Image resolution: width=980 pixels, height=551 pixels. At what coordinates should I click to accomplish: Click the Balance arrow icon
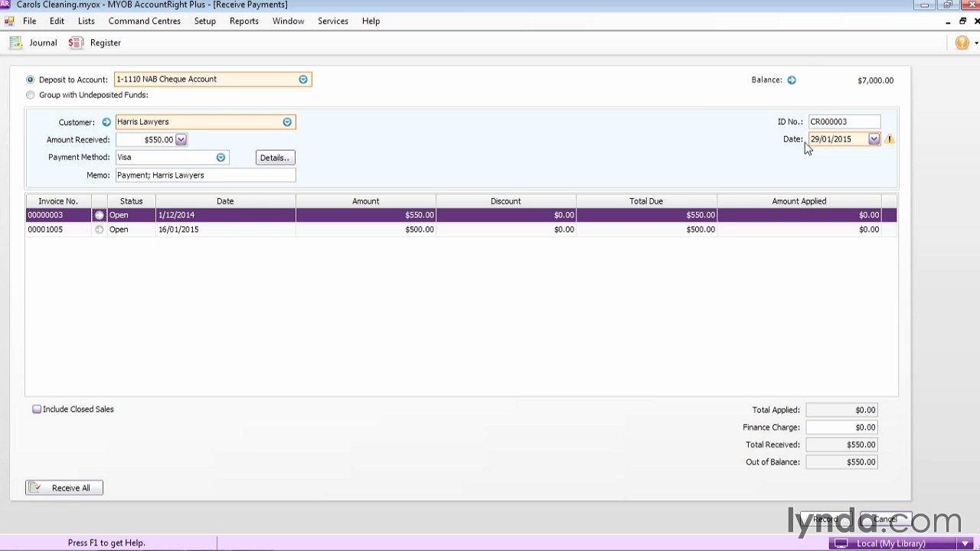[x=792, y=80]
